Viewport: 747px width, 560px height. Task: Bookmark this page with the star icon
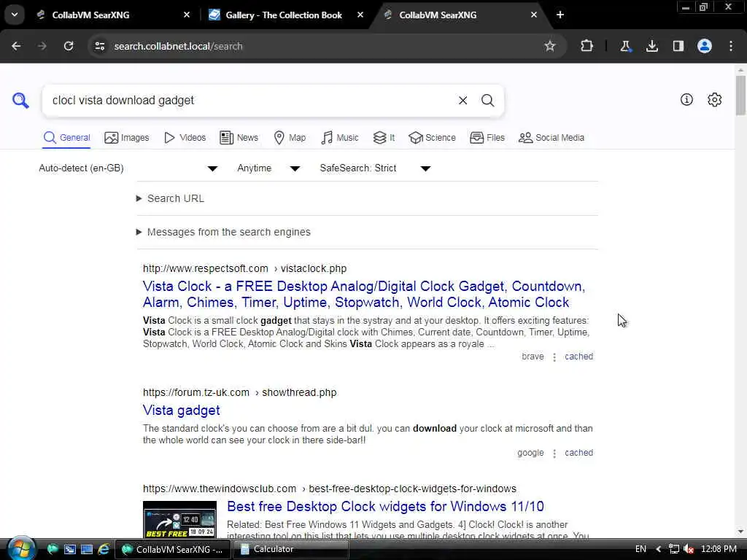pos(550,46)
